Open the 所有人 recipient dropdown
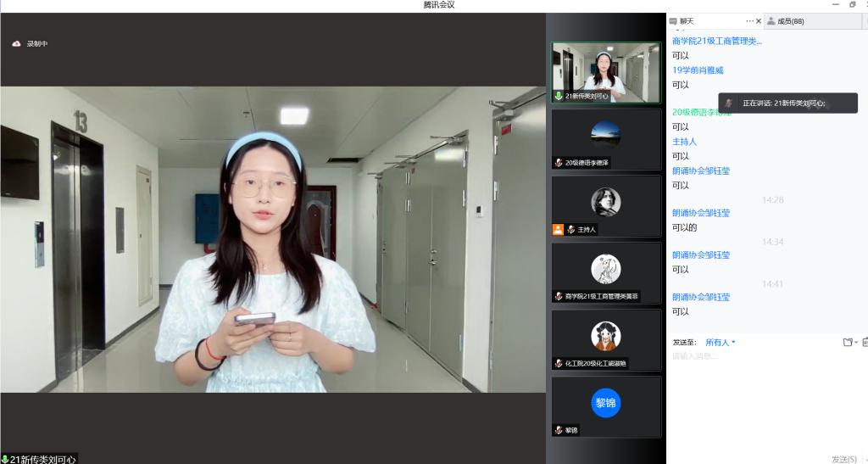 pos(721,343)
